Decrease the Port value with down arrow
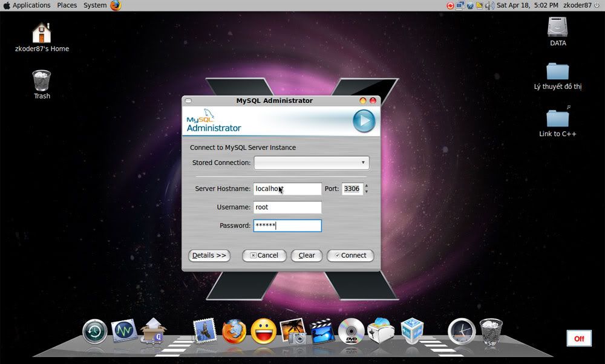Image resolution: width=605 pixels, height=364 pixels. [367, 191]
